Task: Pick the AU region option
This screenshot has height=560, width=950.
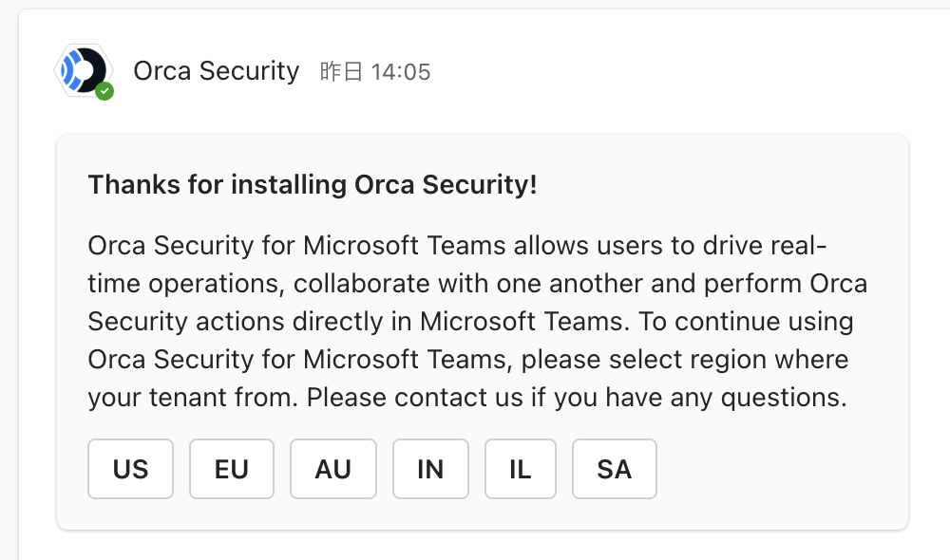Action: pyautogui.click(x=333, y=469)
